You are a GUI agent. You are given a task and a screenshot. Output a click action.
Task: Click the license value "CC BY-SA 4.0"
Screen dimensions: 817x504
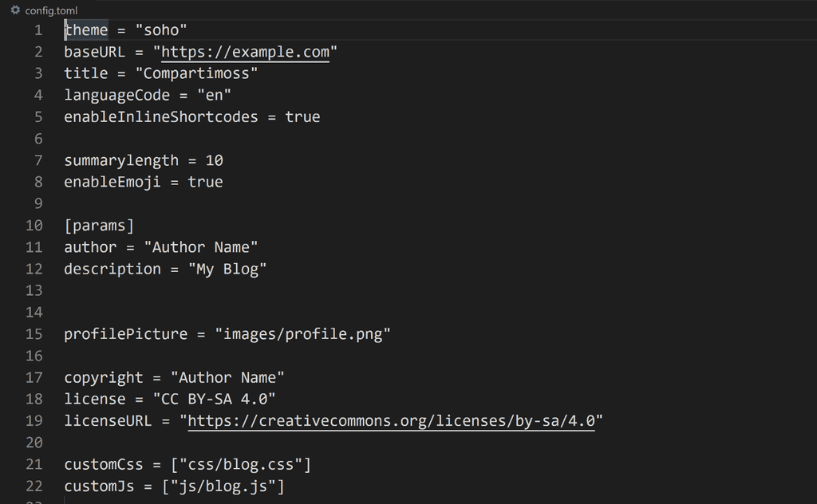pyautogui.click(x=214, y=399)
